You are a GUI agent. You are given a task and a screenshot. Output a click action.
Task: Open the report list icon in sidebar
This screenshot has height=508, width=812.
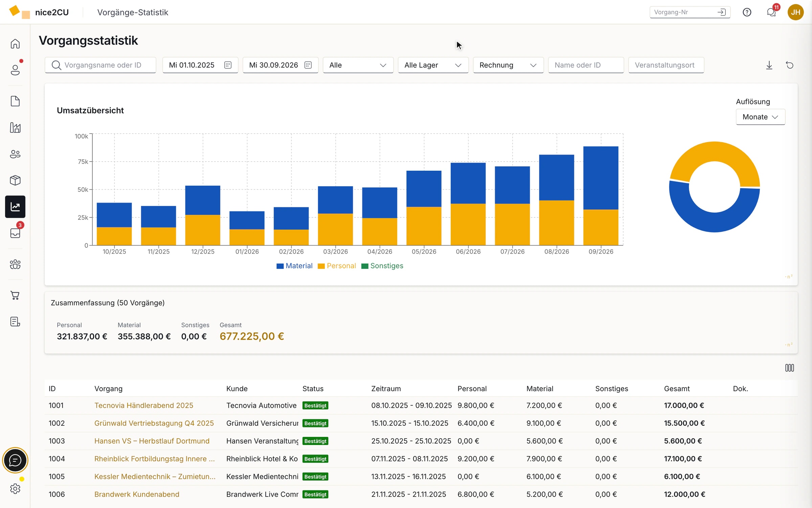pos(15,321)
